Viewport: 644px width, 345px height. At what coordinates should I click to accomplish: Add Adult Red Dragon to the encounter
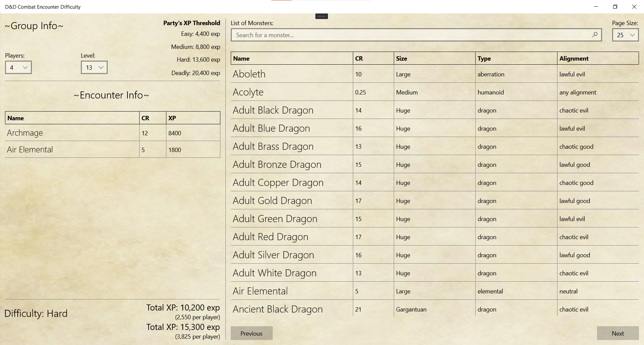[x=270, y=237]
